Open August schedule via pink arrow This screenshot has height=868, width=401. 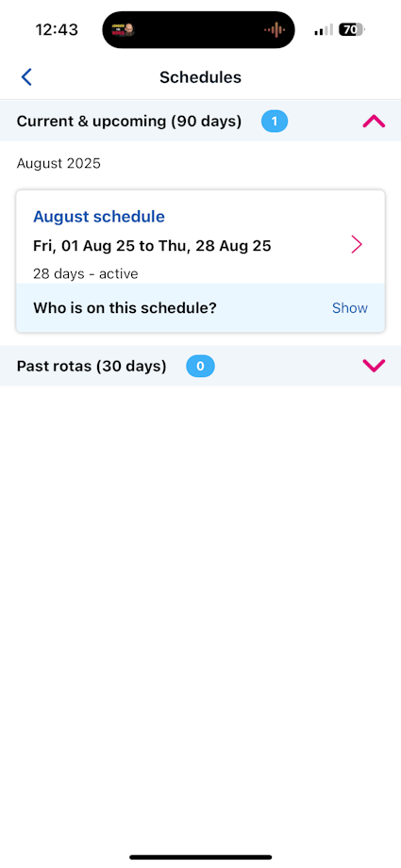tap(358, 244)
